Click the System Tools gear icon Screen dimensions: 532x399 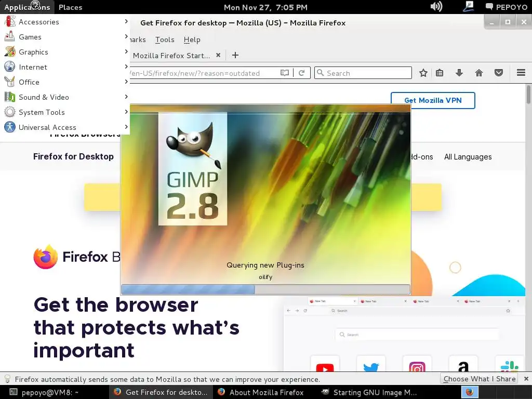point(10,112)
